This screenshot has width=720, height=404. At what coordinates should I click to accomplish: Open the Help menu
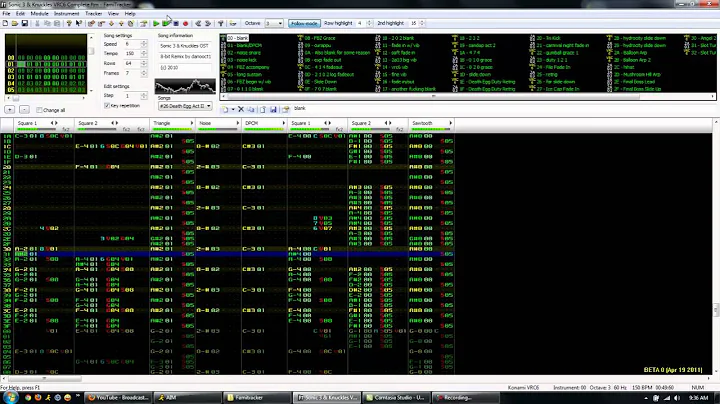click(x=130, y=14)
